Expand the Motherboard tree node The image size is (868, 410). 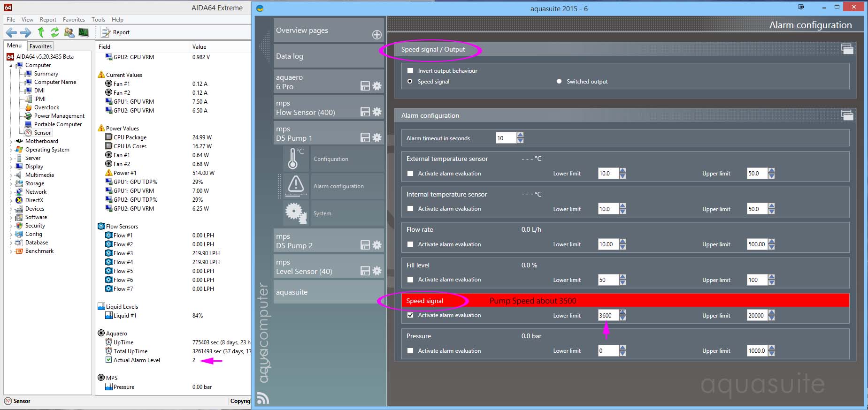point(11,141)
